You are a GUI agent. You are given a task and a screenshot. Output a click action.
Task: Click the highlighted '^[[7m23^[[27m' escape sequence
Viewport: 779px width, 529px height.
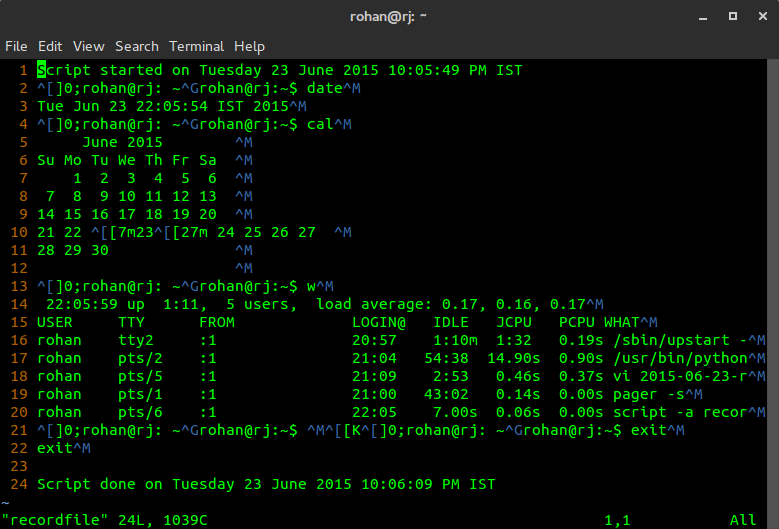click(x=150, y=232)
